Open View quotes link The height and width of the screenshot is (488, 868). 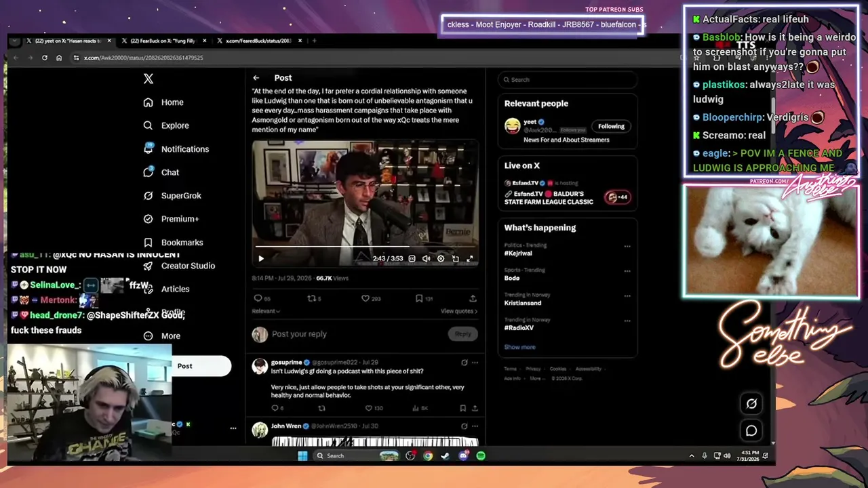point(459,311)
